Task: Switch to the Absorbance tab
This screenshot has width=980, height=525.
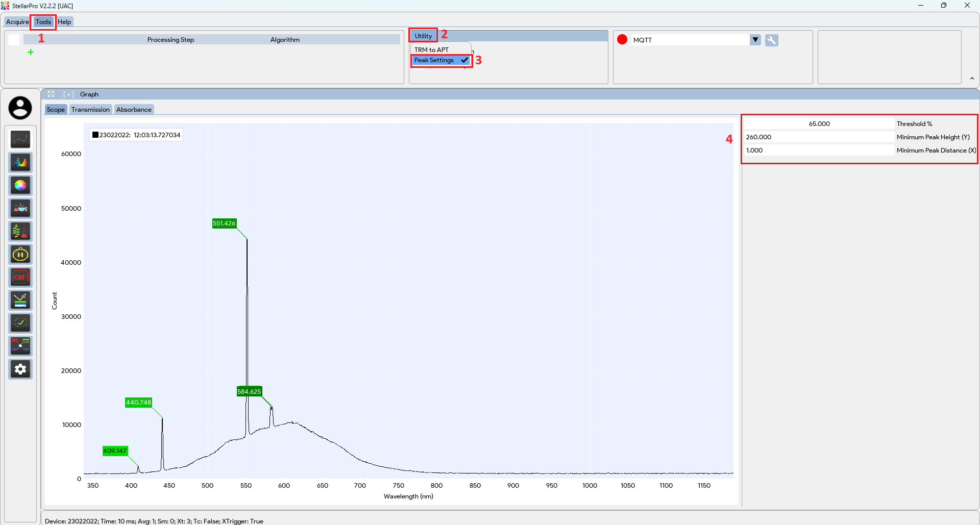Action: click(x=133, y=109)
